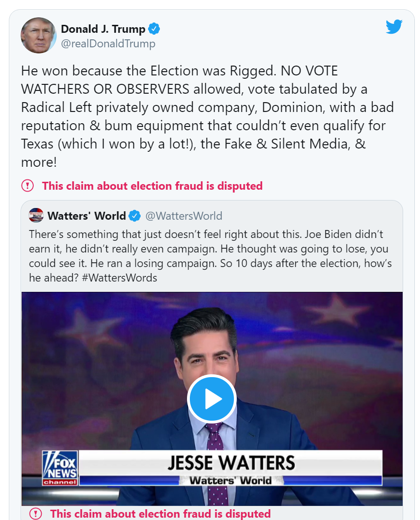The image size is (420, 520).
Task: Click the Fox News channel logo
Action: pyautogui.click(x=60, y=468)
